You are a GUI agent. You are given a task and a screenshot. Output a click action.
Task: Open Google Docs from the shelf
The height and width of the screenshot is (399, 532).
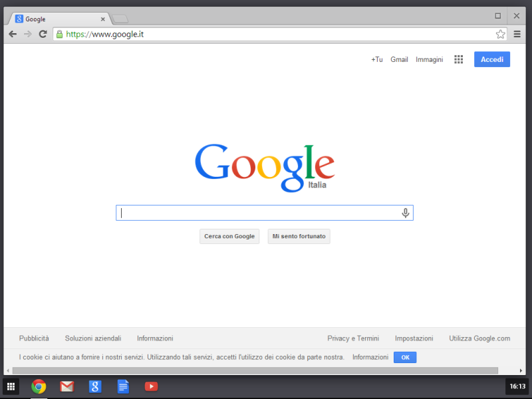point(123,386)
